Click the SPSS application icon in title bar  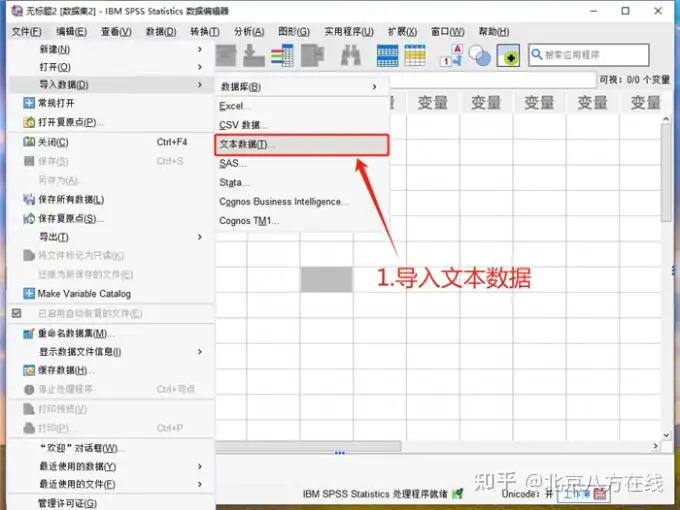(x=16, y=10)
